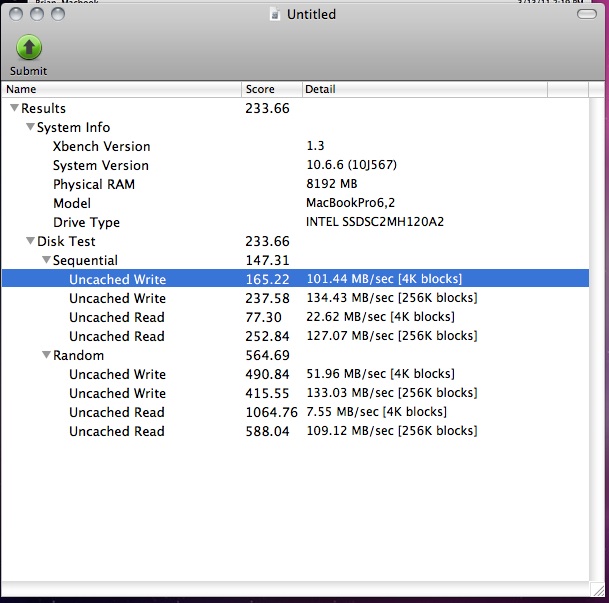The height and width of the screenshot is (603, 609).
Task: Click the Results score 233.66
Action: pos(268,108)
